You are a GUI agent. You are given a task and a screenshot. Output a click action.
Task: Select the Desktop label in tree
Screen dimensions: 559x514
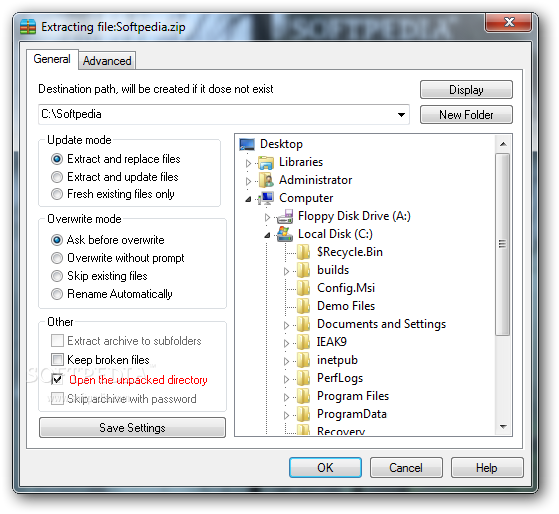click(281, 144)
